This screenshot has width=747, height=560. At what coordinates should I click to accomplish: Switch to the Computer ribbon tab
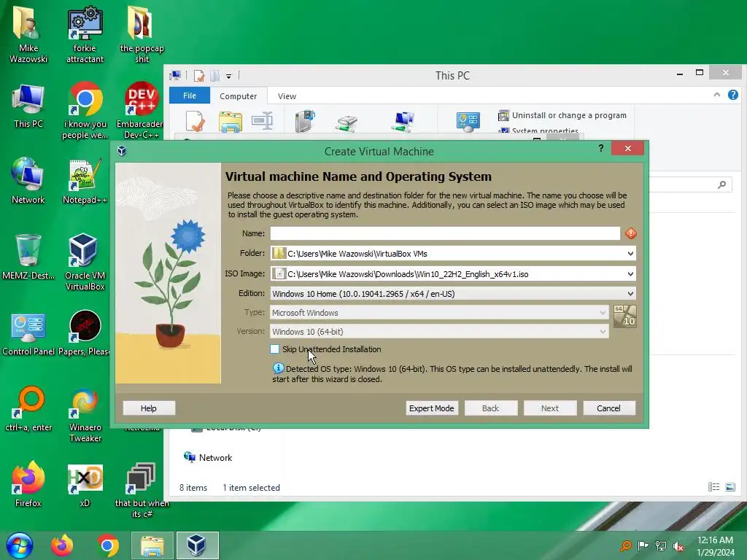pyautogui.click(x=239, y=96)
